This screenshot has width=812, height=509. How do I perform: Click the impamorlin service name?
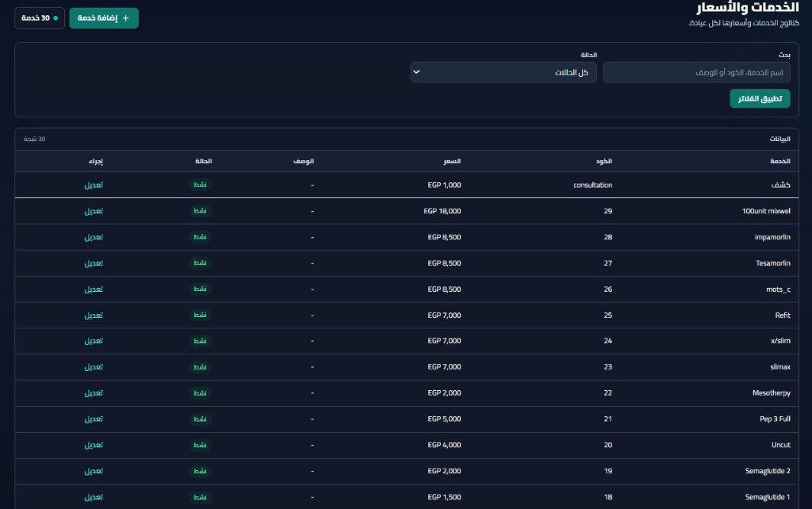click(x=772, y=237)
